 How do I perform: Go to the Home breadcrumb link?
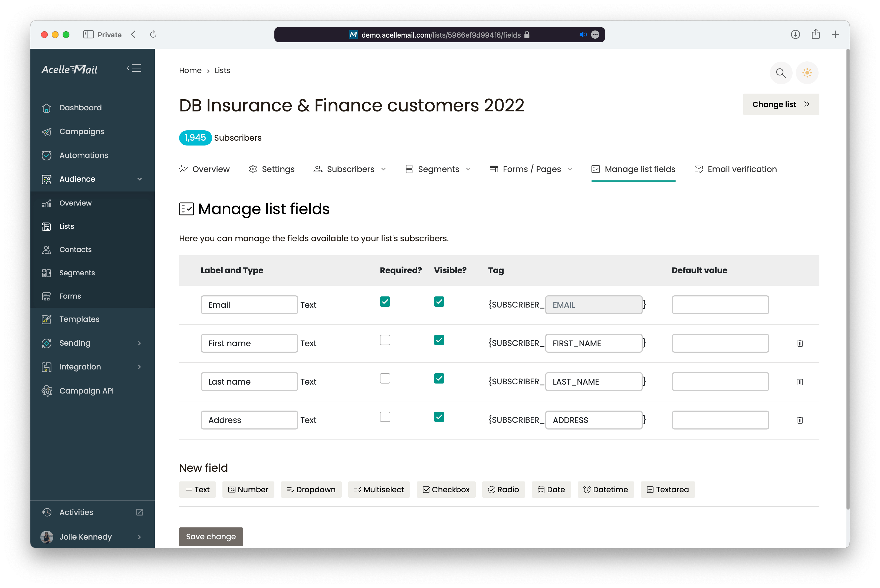click(x=190, y=71)
